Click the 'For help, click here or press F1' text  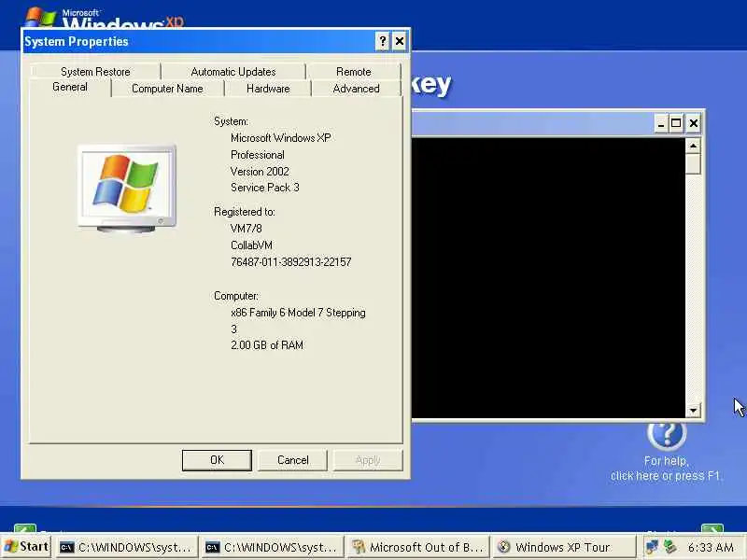(666, 469)
